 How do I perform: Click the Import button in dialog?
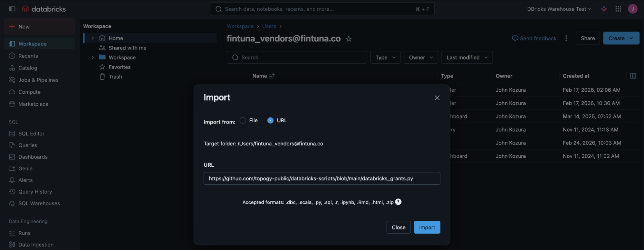[427, 227]
